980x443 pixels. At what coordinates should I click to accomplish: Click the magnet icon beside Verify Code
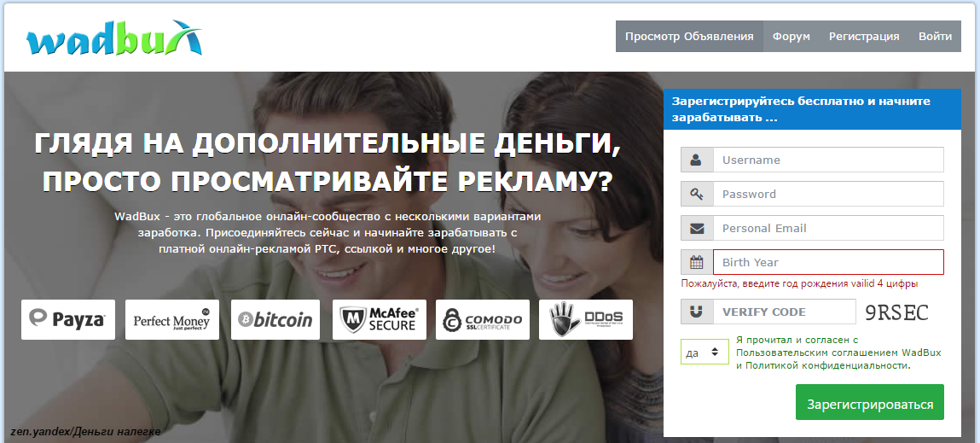(696, 312)
